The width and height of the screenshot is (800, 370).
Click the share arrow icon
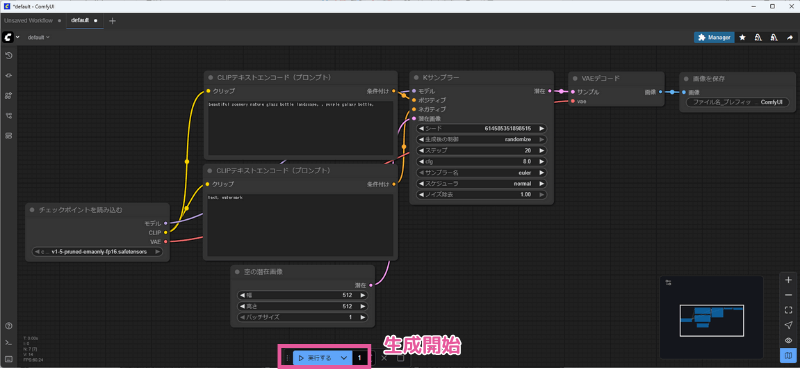click(x=790, y=37)
